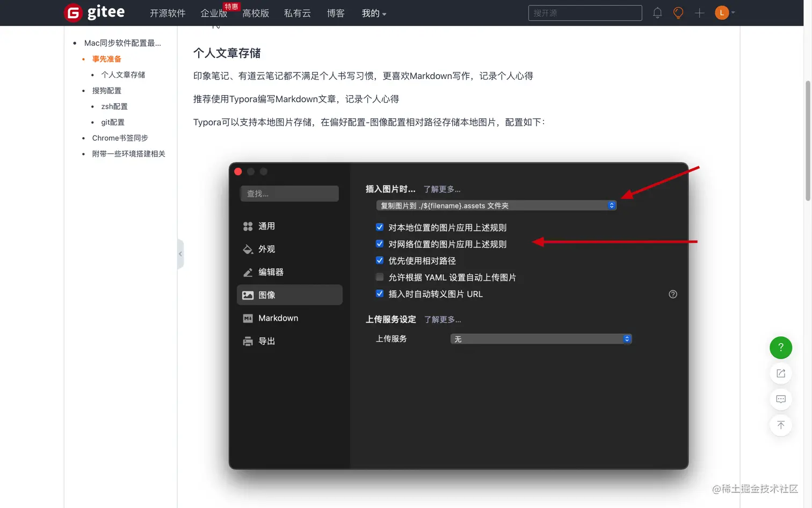The width and height of the screenshot is (812, 508).
Task: Open the notifications bell icon
Action: point(657,13)
